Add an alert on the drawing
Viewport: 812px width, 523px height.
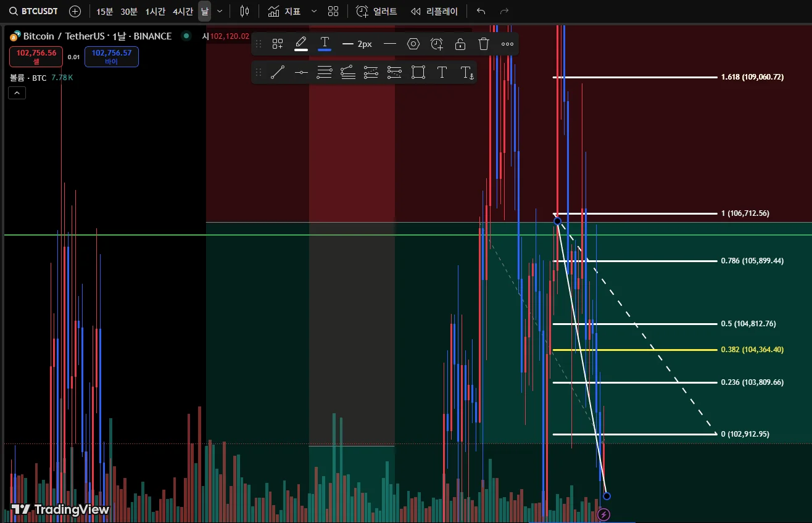point(437,44)
